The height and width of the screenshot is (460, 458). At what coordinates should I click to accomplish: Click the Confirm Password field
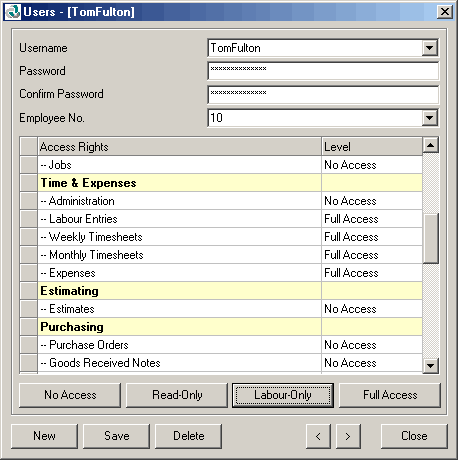(x=323, y=94)
